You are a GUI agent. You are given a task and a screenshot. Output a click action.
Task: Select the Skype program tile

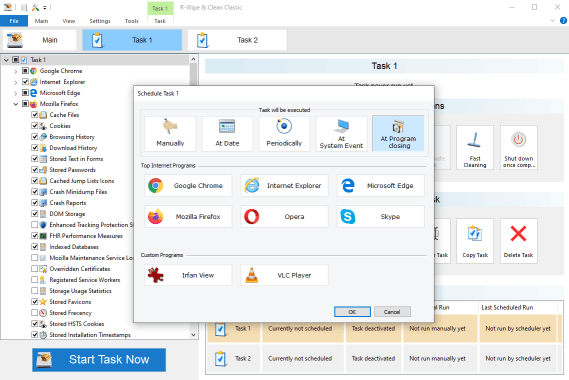(380, 217)
